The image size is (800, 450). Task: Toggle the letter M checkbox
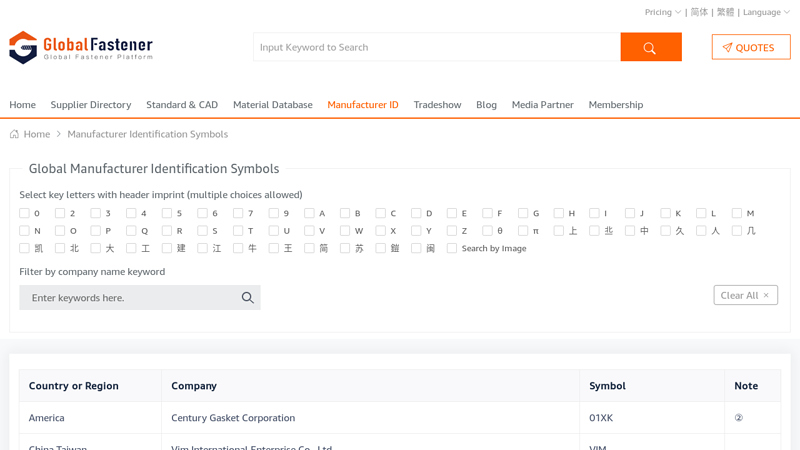pyautogui.click(x=737, y=213)
